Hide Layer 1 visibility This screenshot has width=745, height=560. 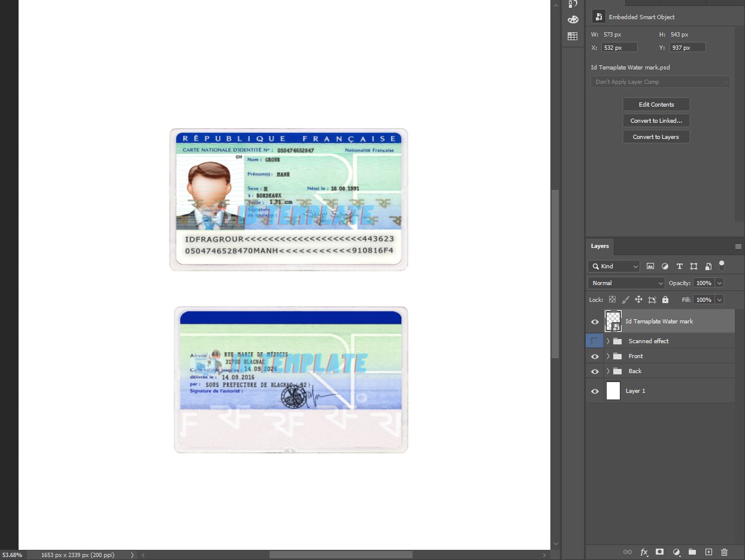coord(595,391)
